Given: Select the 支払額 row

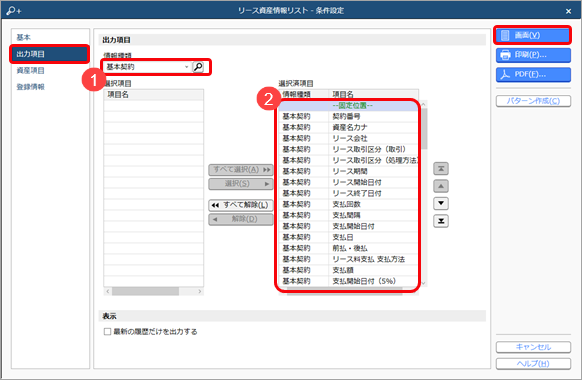Looking at the screenshot, I should (x=348, y=270).
